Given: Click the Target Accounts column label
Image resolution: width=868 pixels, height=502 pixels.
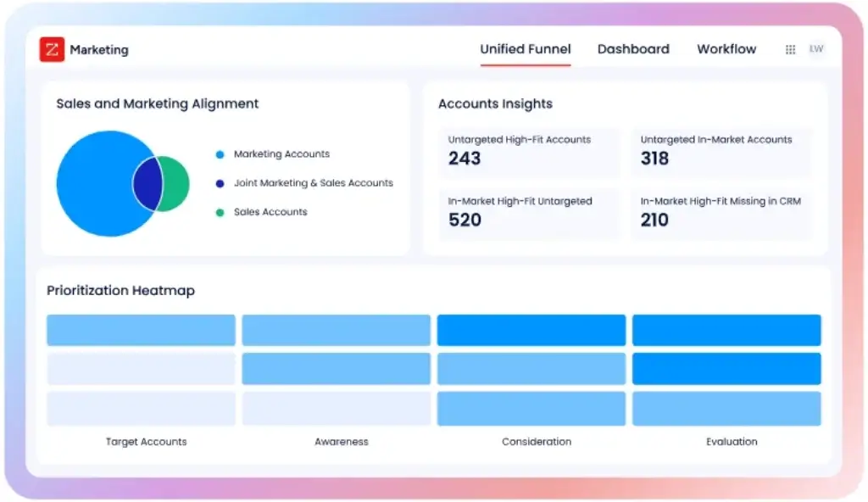Looking at the screenshot, I should point(146,442).
